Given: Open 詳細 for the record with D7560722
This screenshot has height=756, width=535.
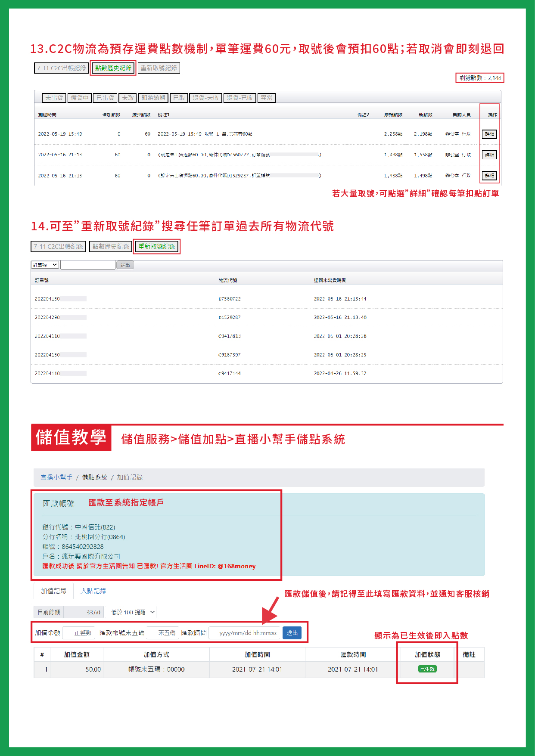Looking at the screenshot, I should click(489, 155).
